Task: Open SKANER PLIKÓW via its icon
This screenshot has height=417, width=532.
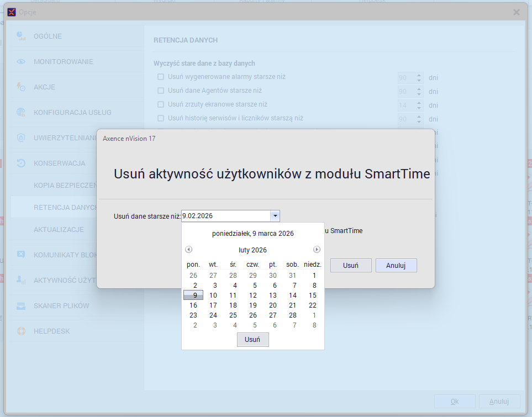Action: [x=21, y=305]
